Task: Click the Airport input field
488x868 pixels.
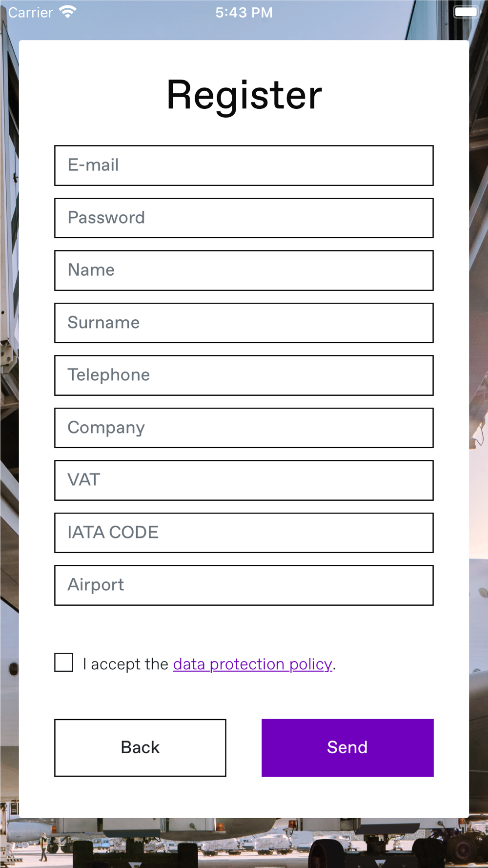Action: tap(244, 585)
